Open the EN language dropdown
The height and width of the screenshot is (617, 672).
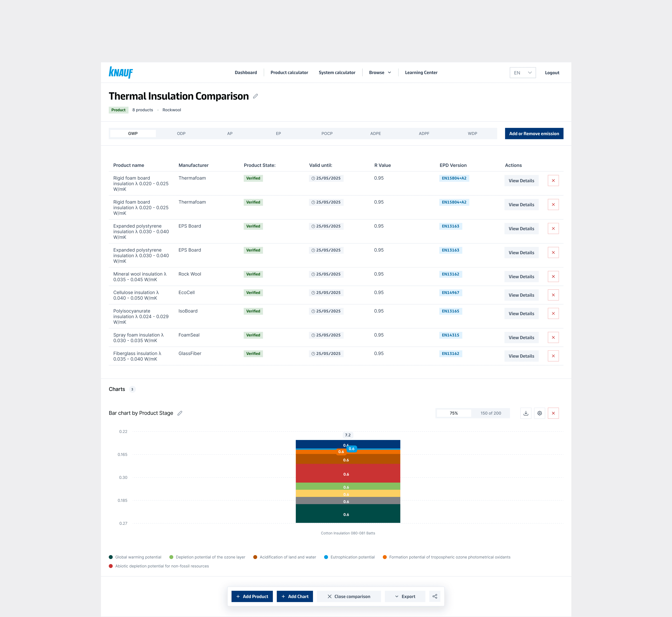pyautogui.click(x=523, y=73)
